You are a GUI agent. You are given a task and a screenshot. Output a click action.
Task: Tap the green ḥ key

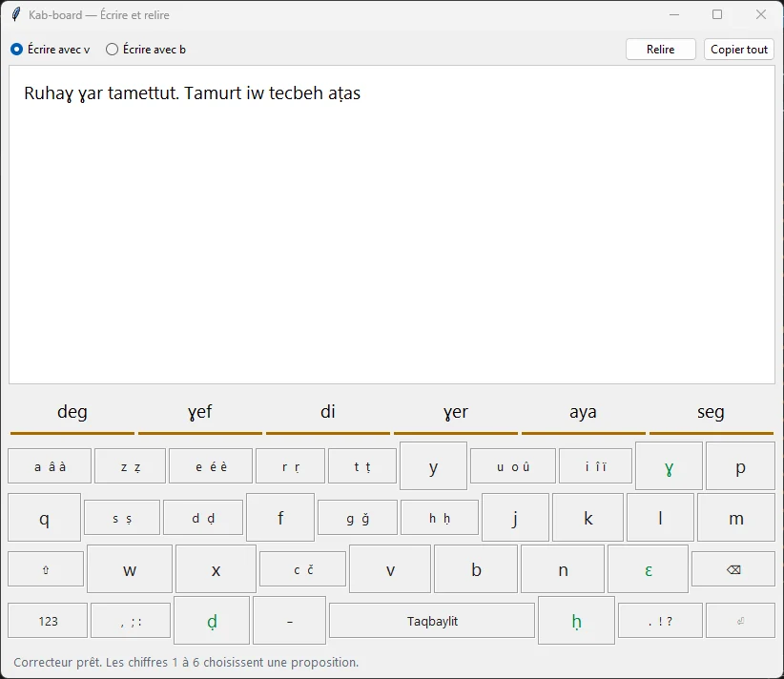(576, 621)
